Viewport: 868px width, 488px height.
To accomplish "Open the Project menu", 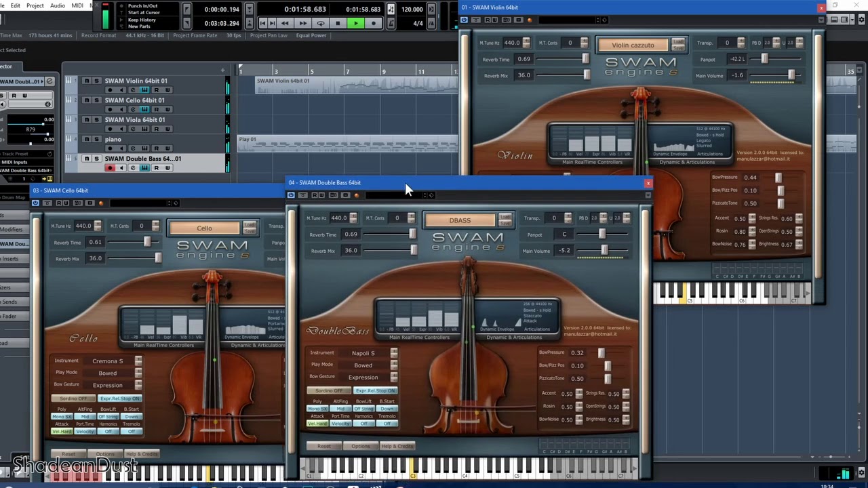I will click(x=35, y=5).
